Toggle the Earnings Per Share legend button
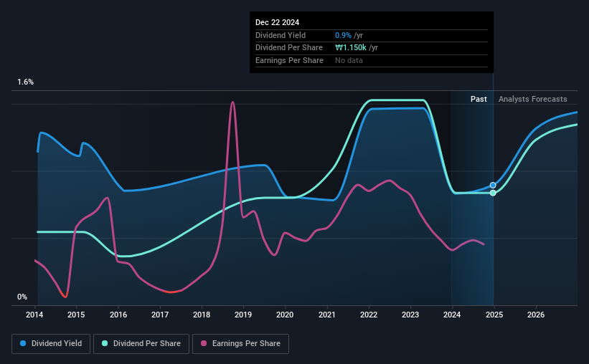 240,343
